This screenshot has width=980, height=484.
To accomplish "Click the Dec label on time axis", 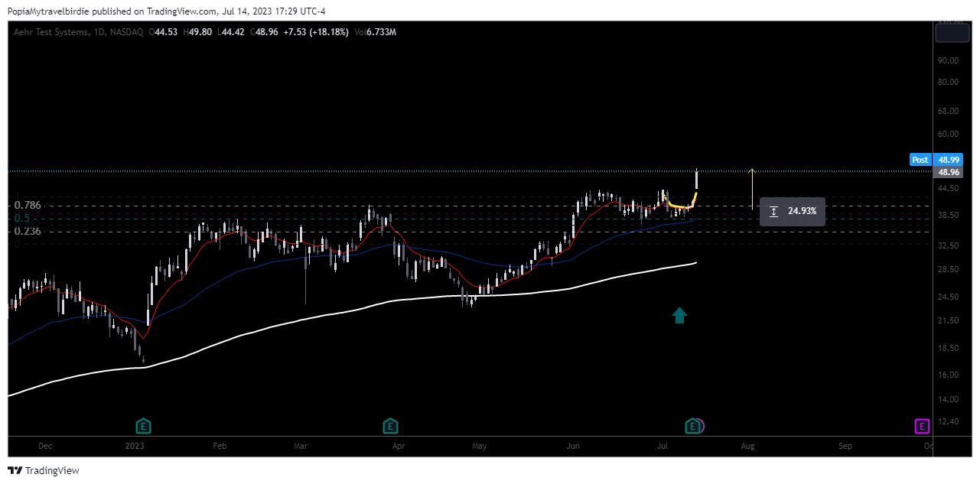I will tap(45, 446).
